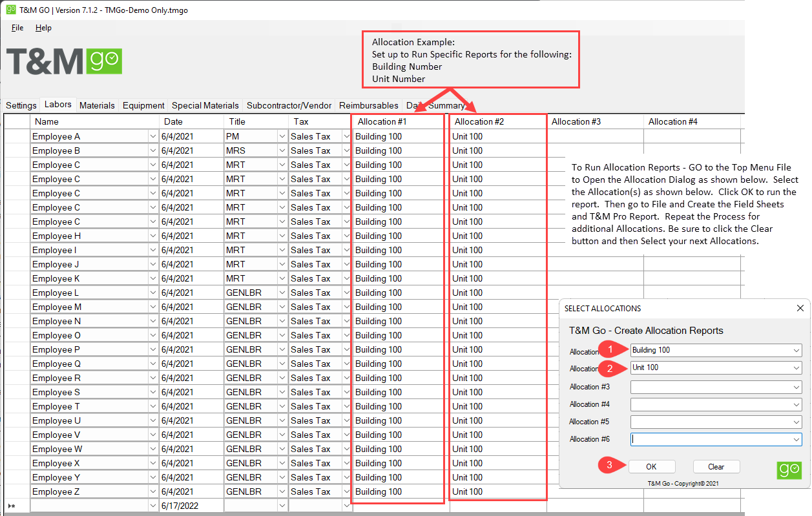Open the Allocation #4 dropdown in dialog
Viewport: 812px width, 516px height.
click(796, 404)
